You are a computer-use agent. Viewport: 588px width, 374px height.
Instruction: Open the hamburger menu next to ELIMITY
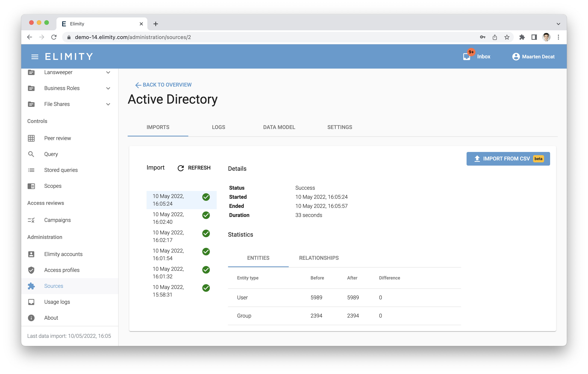tap(35, 57)
